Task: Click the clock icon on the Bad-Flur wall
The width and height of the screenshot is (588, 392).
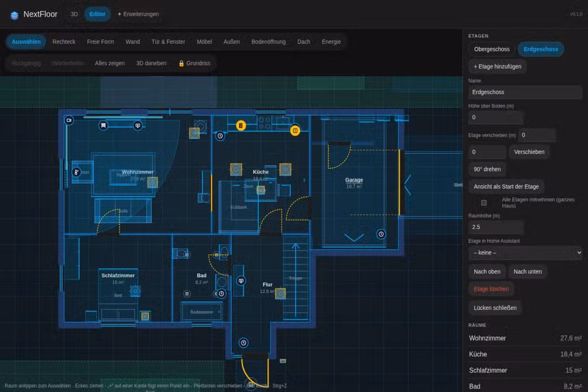Action: click(222, 294)
